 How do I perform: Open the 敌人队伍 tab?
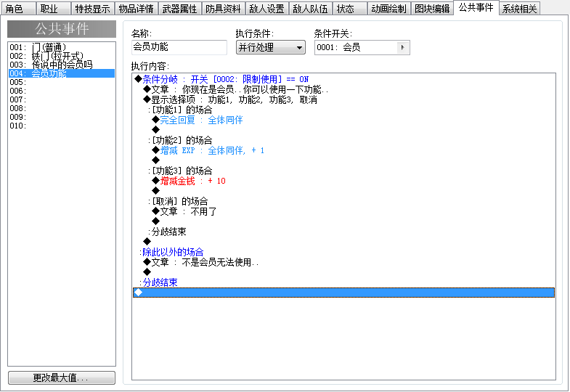point(311,9)
